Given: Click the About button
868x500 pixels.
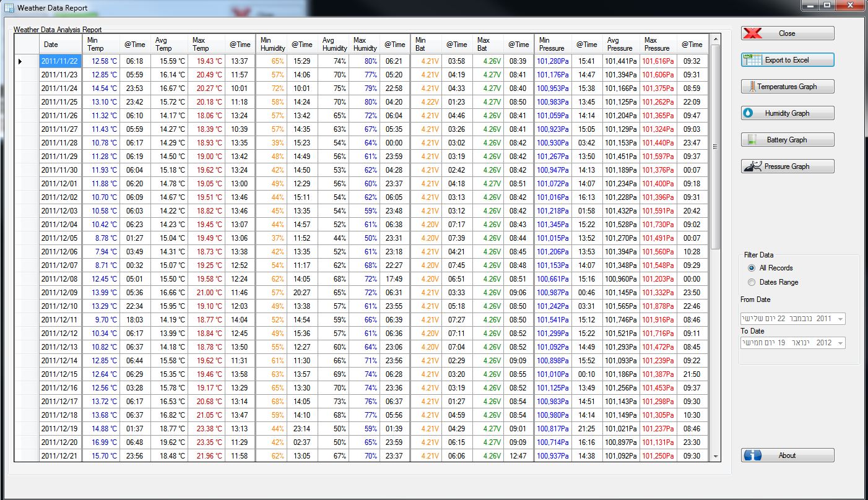Looking at the screenshot, I should 787,454.
